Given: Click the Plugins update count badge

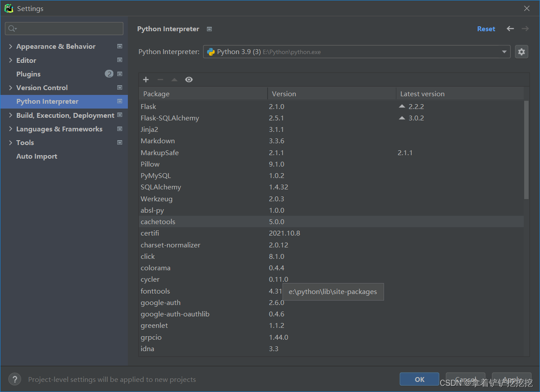Looking at the screenshot, I should click(109, 74).
